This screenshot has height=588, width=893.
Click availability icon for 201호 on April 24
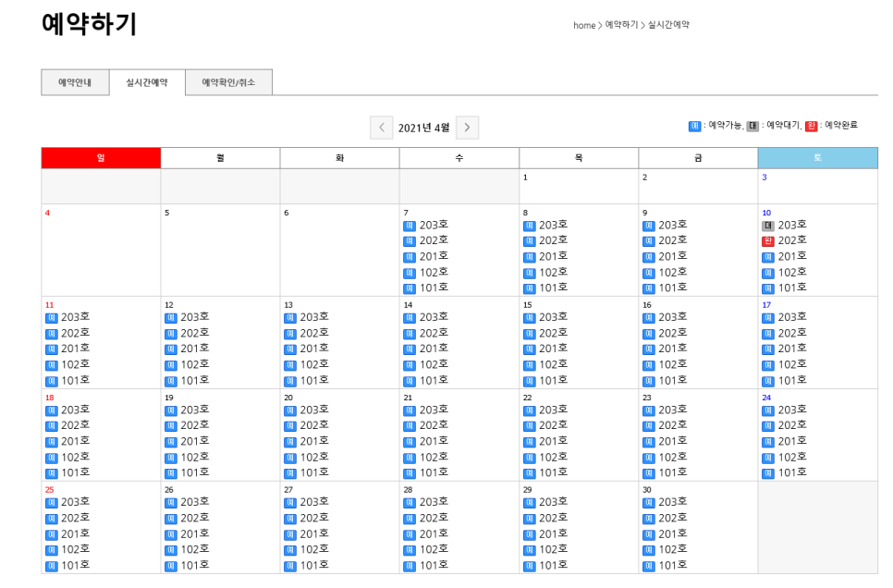768,442
